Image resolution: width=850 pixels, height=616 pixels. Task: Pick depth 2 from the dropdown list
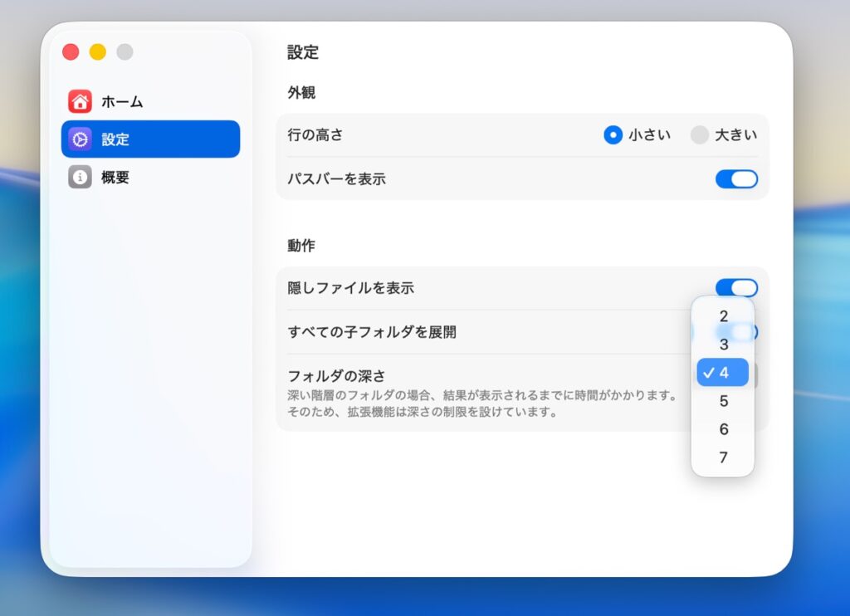723,316
